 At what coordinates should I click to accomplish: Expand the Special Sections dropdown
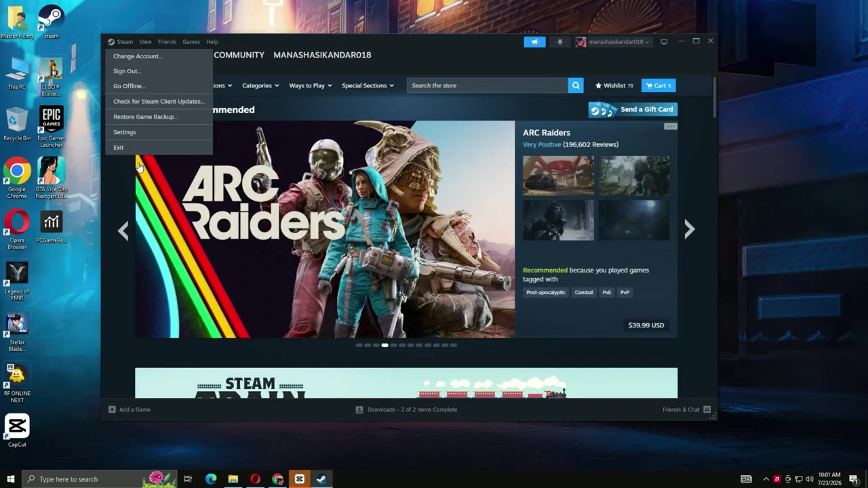tap(368, 85)
